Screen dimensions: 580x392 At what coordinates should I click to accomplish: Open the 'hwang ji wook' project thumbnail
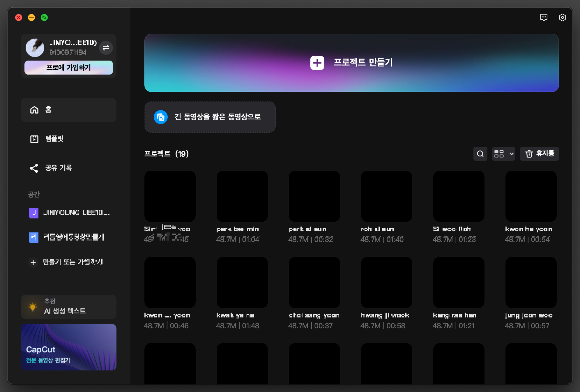point(386,282)
